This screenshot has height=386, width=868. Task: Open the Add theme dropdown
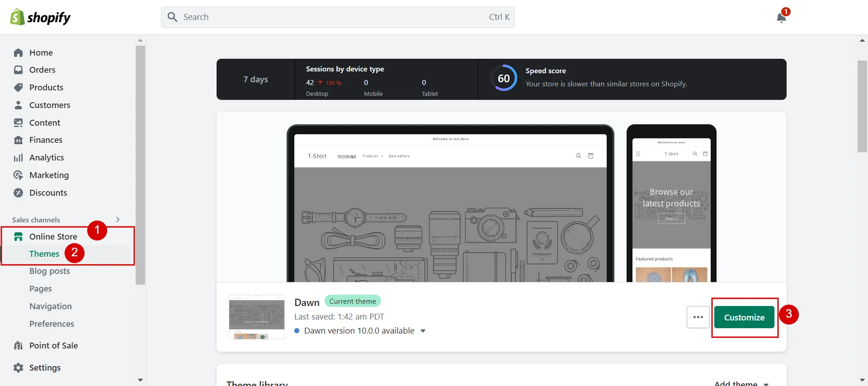pyautogui.click(x=741, y=383)
